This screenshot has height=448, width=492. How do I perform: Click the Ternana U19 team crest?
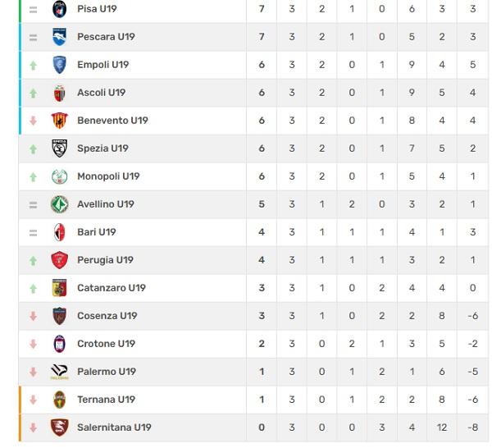59,400
